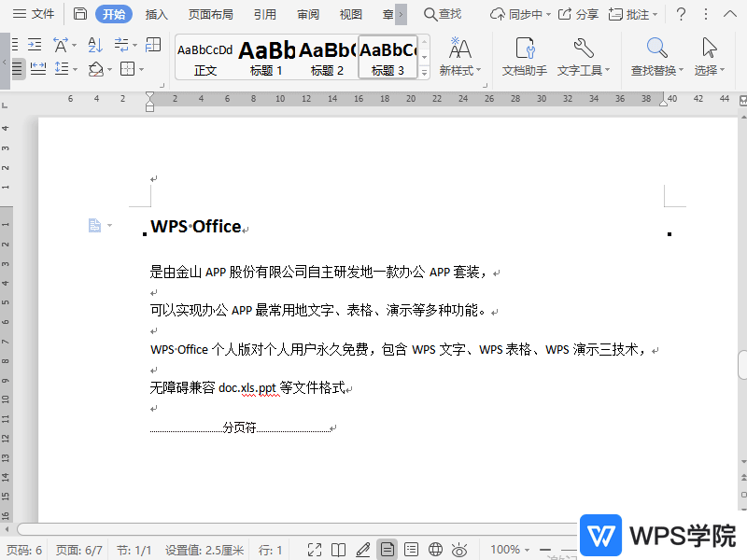The width and height of the screenshot is (747, 560).
Task: Apply text effects with the fancy A icon
Action: pos(61,44)
